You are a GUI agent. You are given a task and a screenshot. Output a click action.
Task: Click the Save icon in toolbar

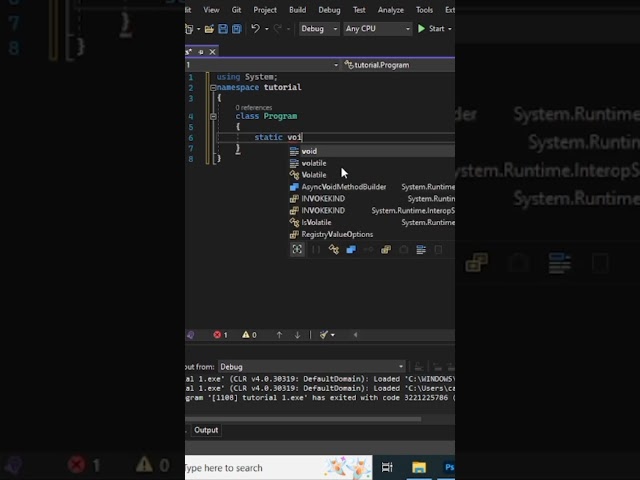[223, 29]
